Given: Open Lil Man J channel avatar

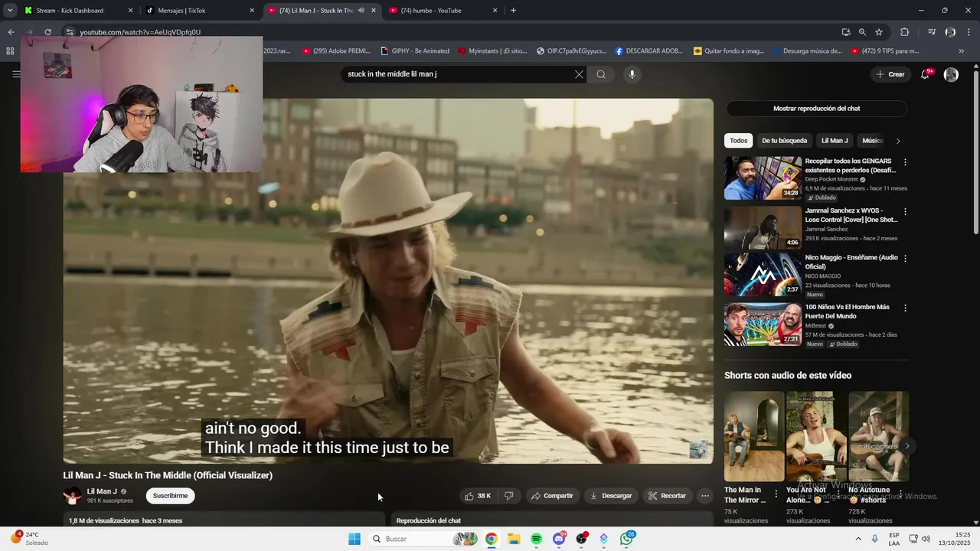Looking at the screenshot, I should pyautogui.click(x=73, y=496).
